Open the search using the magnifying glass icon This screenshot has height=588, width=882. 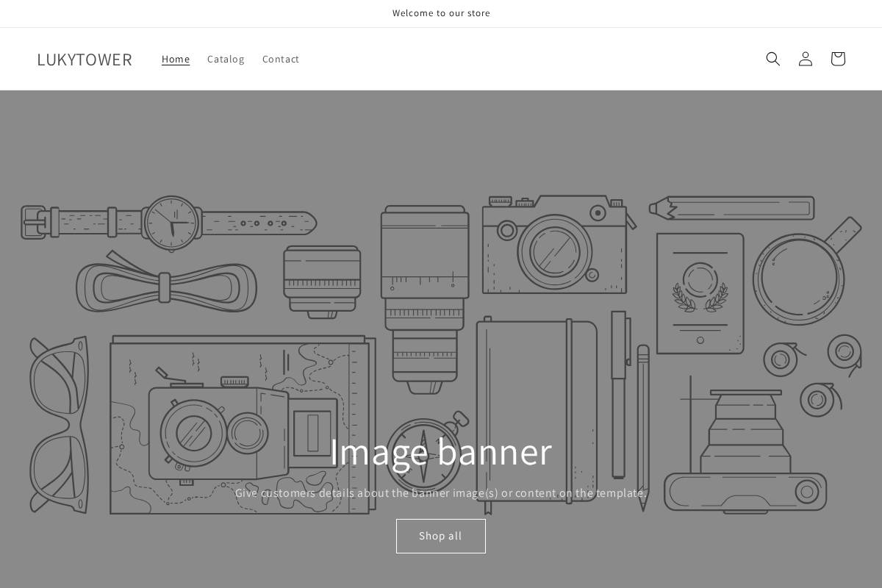click(772, 59)
